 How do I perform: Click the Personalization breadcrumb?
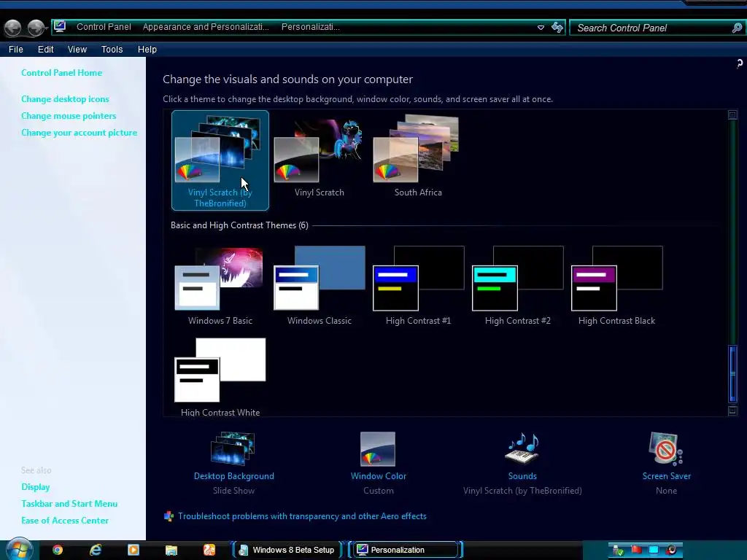point(311,27)
